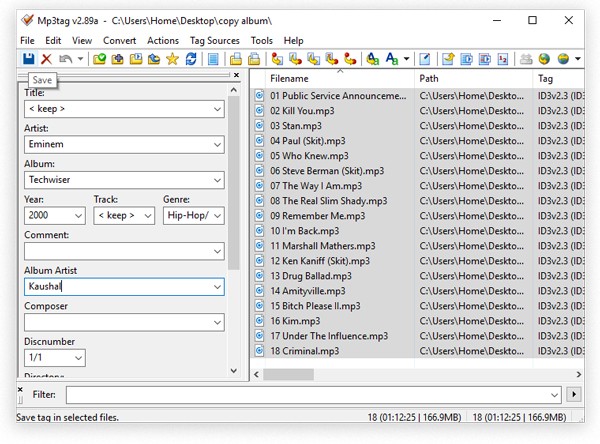The image size is (600, 444).
Task: Expand the Album field dropdown arrow
Action: click(x=217, y=180)
